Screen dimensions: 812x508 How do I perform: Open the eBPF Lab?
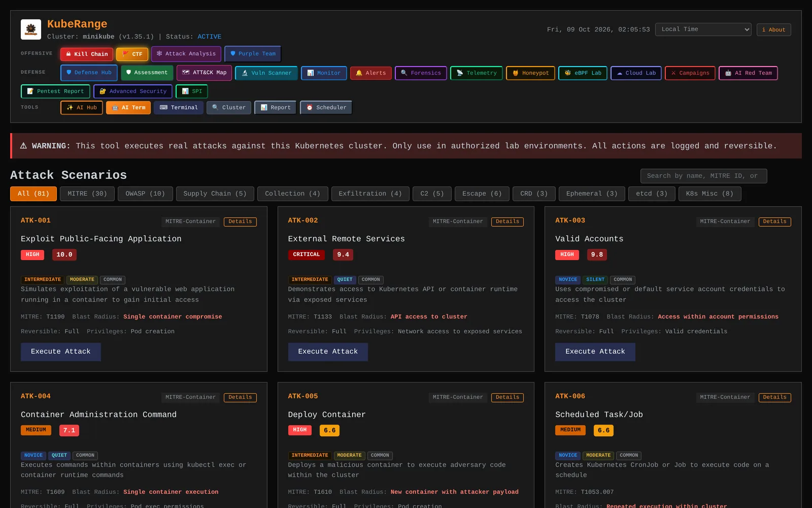coord(583,73)
